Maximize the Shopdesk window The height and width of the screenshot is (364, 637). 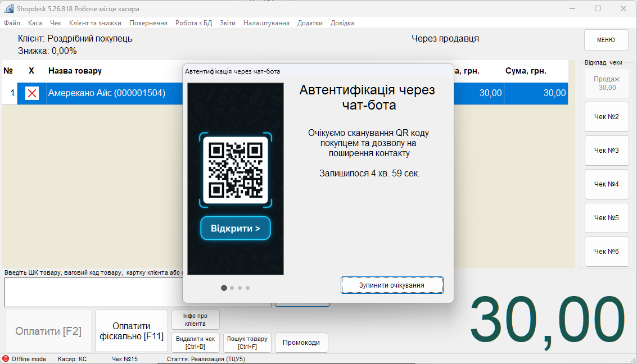click(x=598, y=8)
